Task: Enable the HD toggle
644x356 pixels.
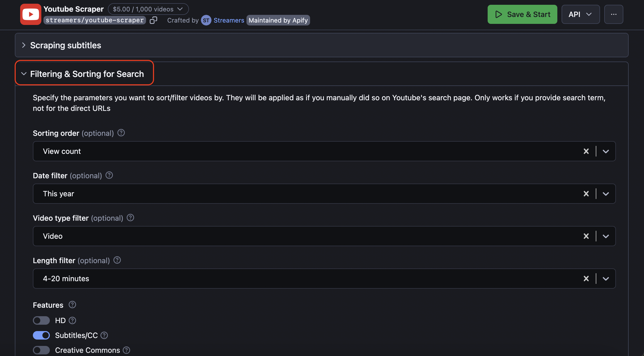Action: coord(41,320)
